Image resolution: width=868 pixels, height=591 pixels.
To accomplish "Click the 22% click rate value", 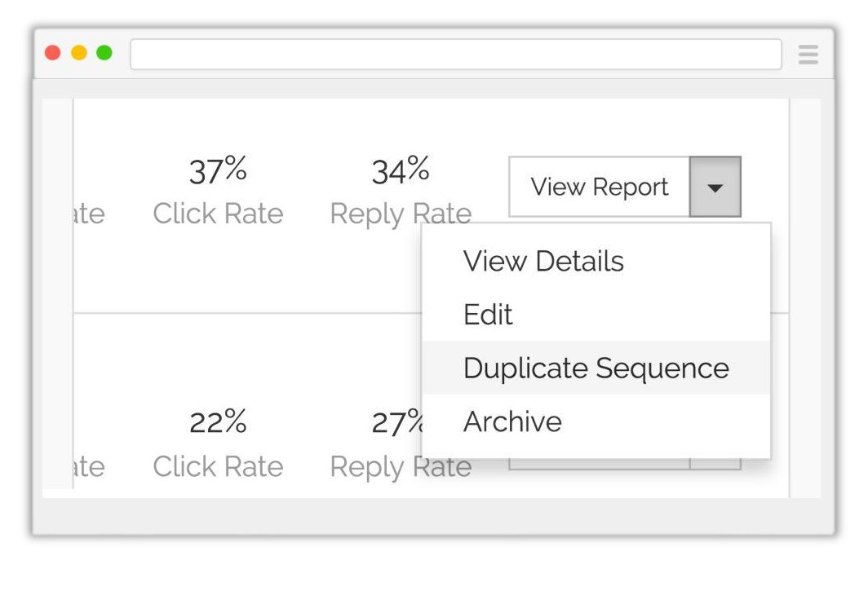I will click(x=218, y=421).
